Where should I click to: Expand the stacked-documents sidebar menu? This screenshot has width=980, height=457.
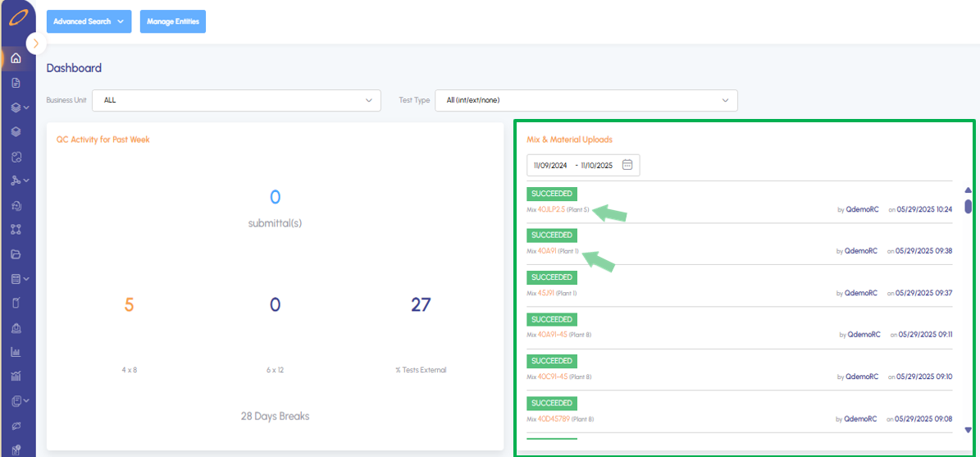pyautogui.click(x=20, y=400)
